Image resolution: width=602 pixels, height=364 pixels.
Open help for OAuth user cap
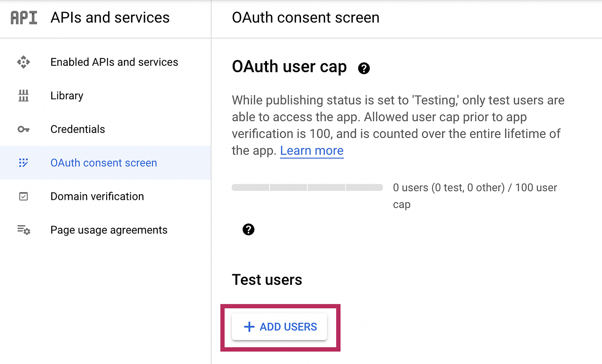[x=363, y=68]
